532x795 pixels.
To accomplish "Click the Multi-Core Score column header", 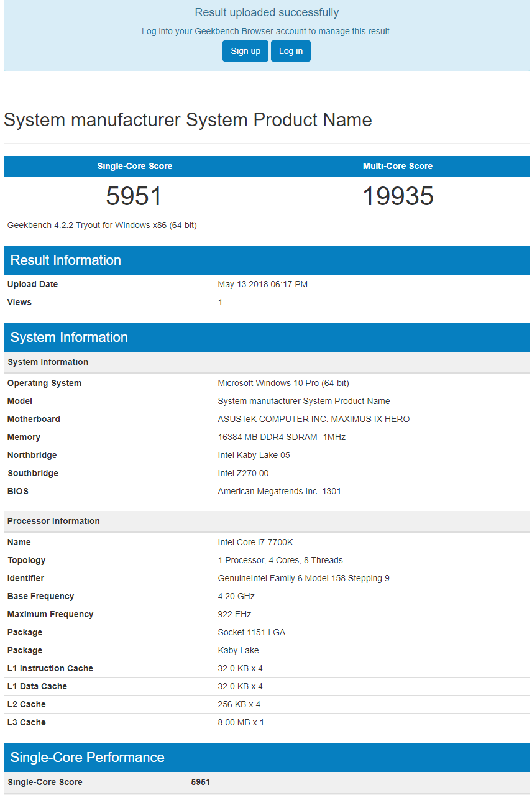I will click(x=398, y=166).
